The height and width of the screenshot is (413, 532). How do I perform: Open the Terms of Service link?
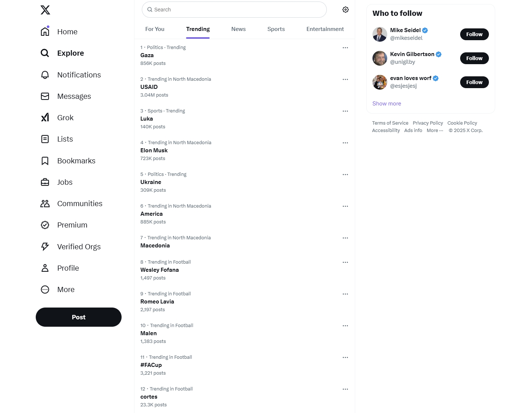pos(390,123)
